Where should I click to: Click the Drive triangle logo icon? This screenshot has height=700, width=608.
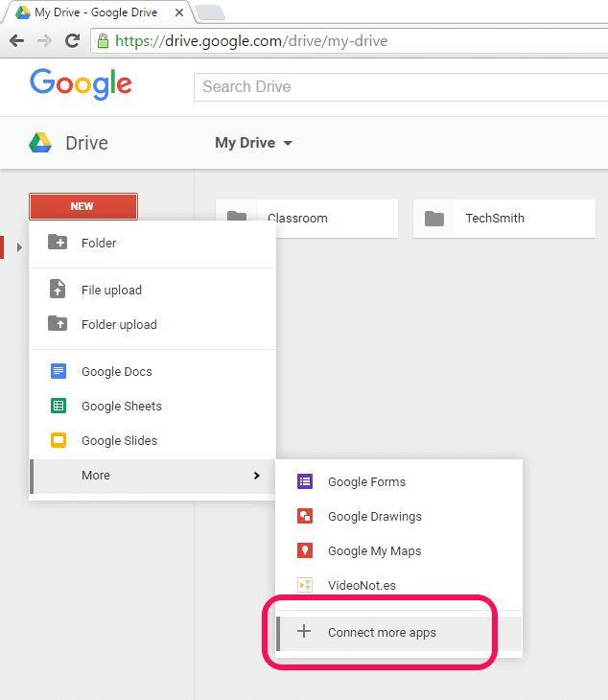tap(40, 143)
